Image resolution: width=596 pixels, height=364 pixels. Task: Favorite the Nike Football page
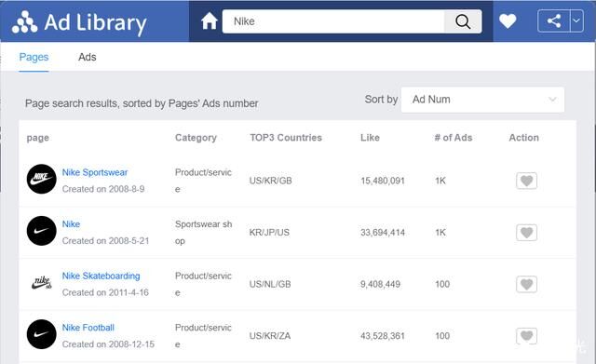(526, 335)
